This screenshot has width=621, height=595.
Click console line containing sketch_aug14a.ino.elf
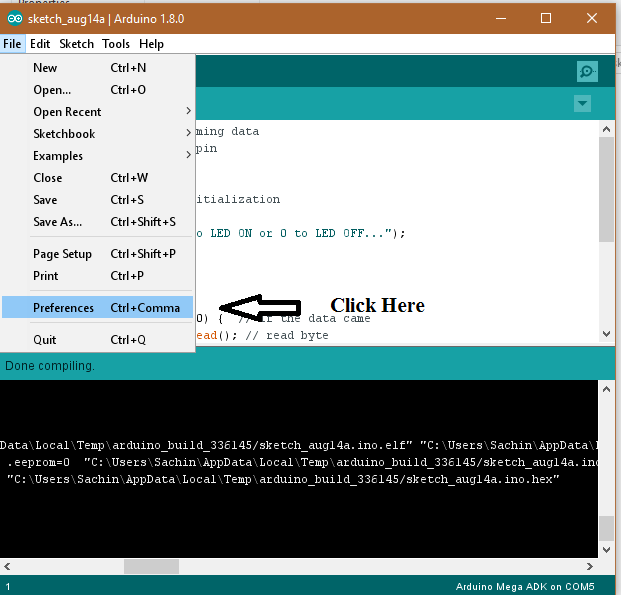299,445
